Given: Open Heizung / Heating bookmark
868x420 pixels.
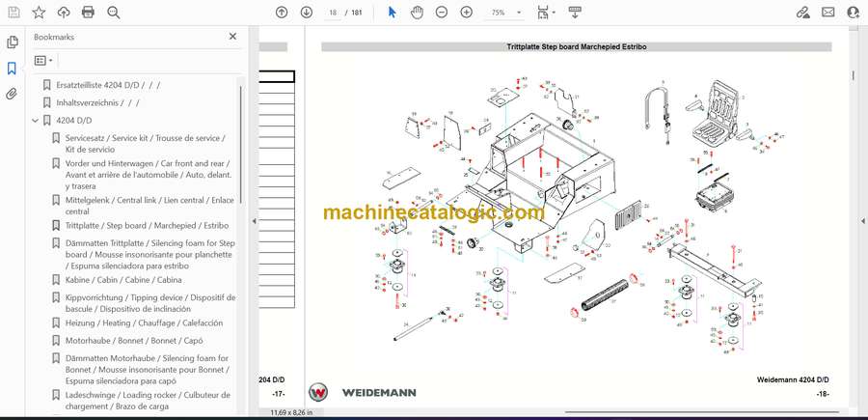Looking at the screenshot, I should (x=144, y=323).
